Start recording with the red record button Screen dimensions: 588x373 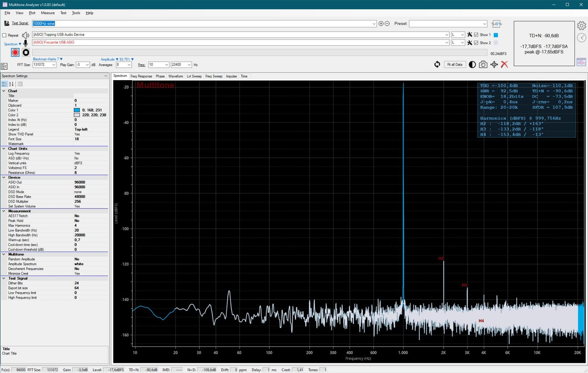coord(15,53)
